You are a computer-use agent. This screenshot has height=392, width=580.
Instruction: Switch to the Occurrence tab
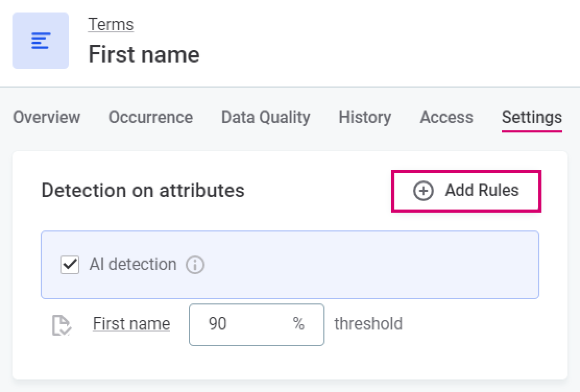(x=151, y=117)
